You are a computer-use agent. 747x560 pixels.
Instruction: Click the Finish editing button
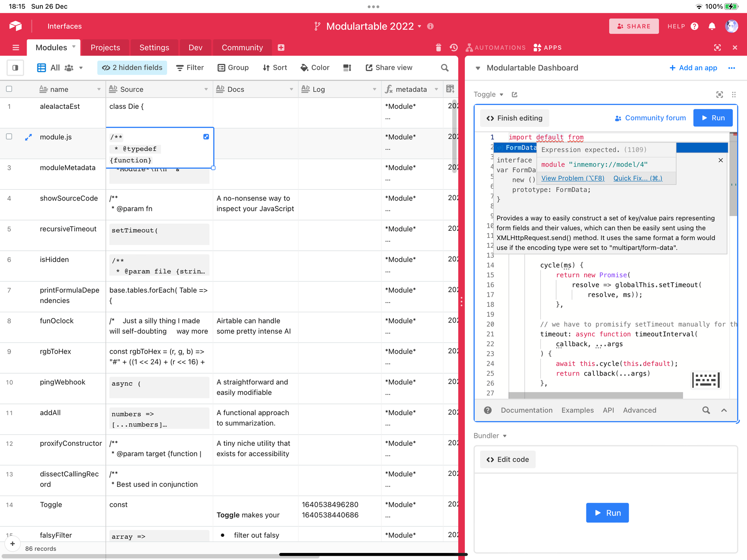pyautogui.click(x=515, y=118)
